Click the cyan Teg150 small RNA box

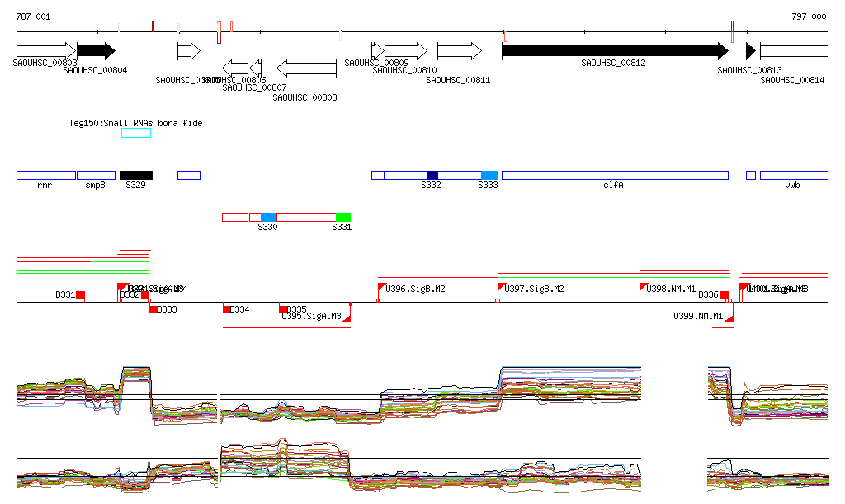[x=136, y=133]
